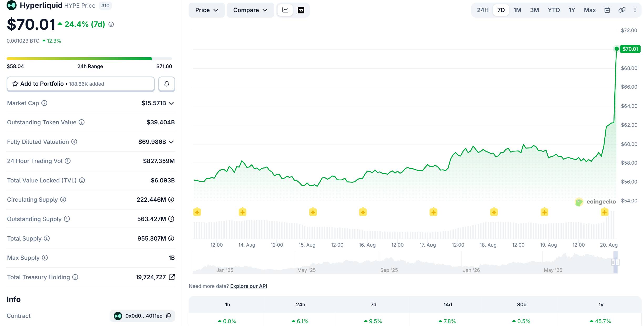Image resolution: width=644 pixels, height=326 pixels.
Task: Open info icon beside 222.446M value
Action: pyautogui.click(x=171, y=200)
